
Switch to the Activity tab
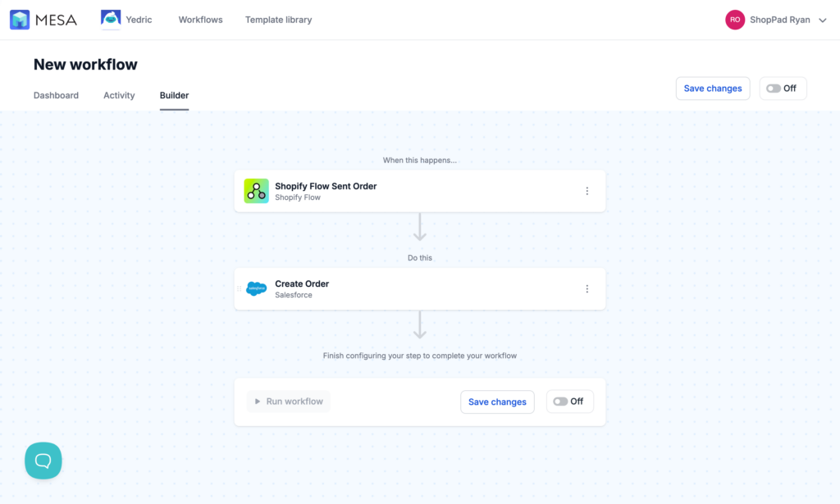click(x=119, y=95)
